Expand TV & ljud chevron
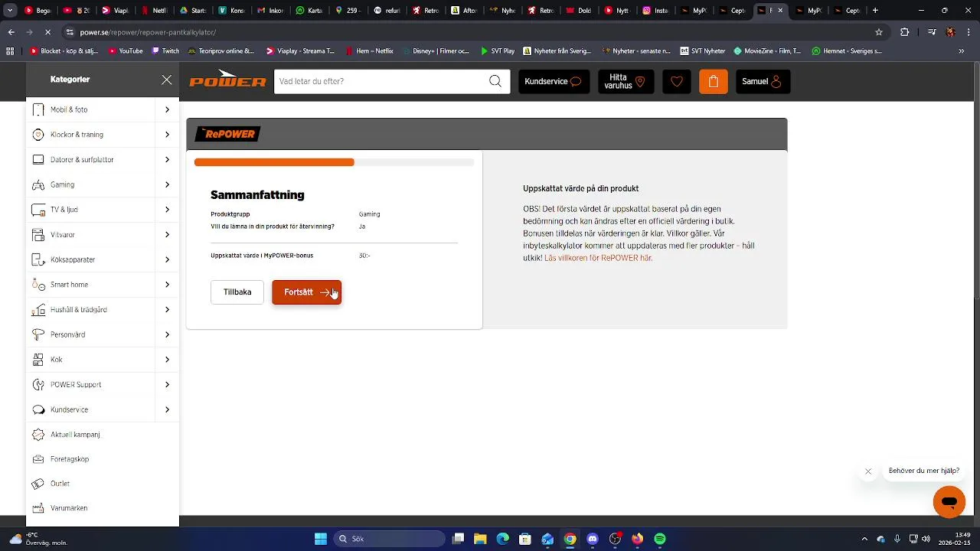Image resolution: width=980 pixels, height=551 pixels. click(x=167, y=210)
